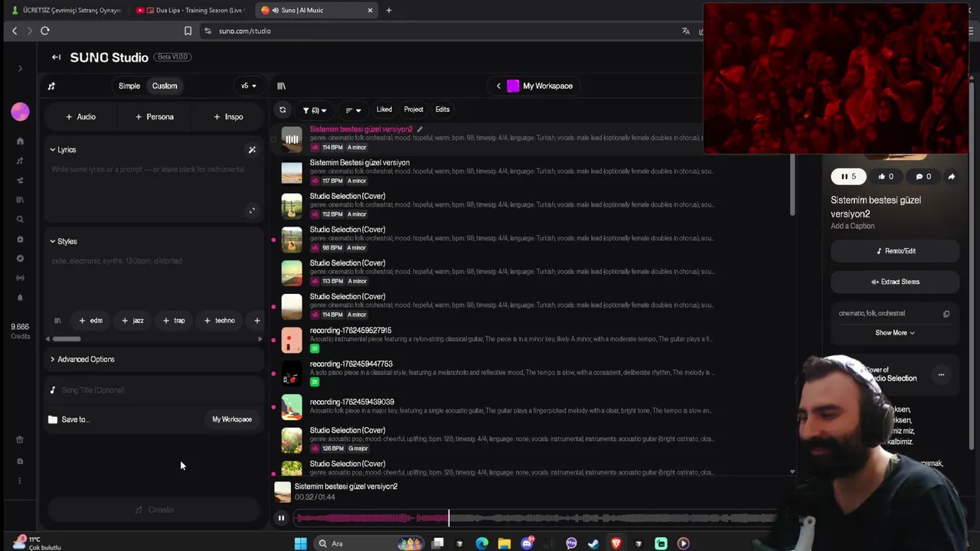The width and height of the screenshot is (980, 551).
Task: Click the styles tags horizontal scrollbar
Action: click(67, 339)
